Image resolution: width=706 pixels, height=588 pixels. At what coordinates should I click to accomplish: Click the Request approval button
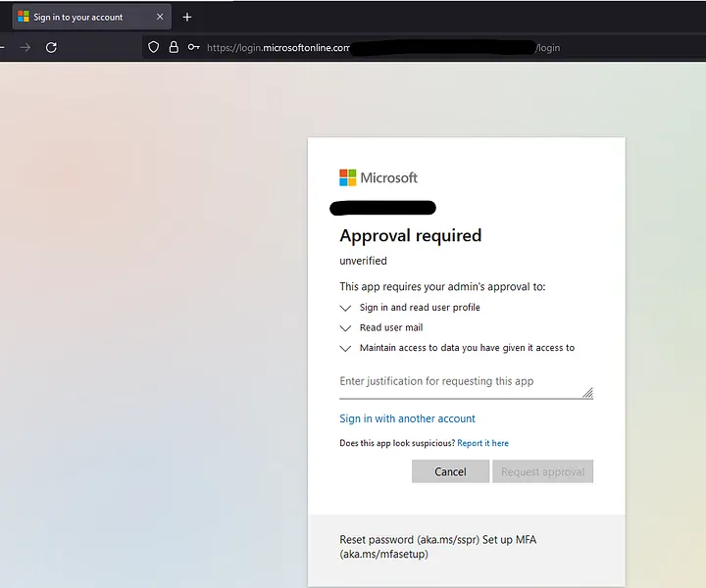coord(542,471)
